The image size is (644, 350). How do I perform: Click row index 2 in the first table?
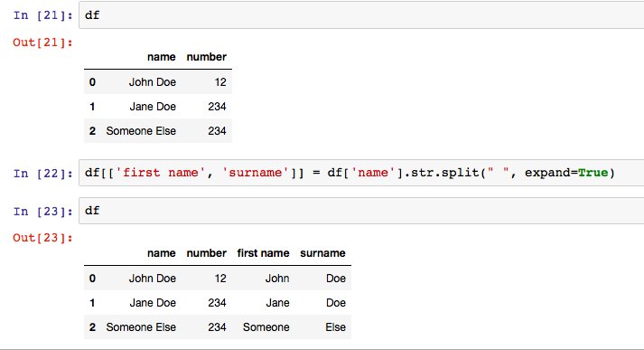92,131
